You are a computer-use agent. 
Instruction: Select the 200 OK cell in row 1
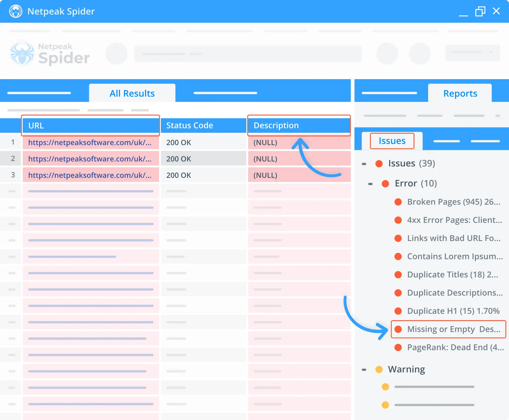click(203, 143)
